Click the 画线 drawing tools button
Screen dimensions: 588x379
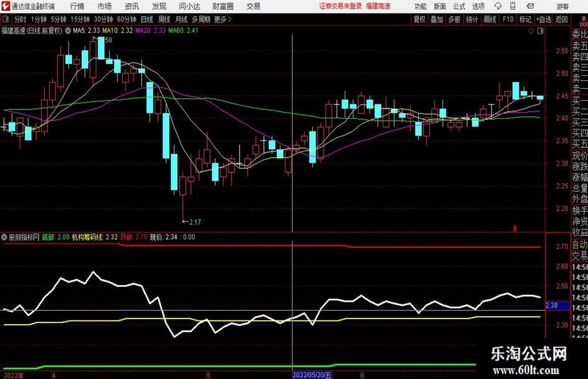tap(490, 19)
